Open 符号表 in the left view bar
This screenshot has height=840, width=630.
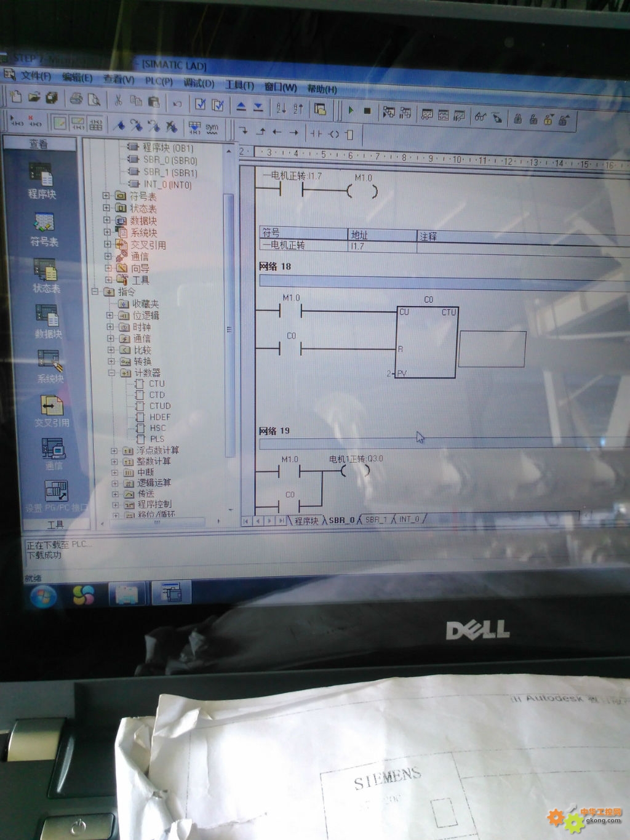(44, 228)
